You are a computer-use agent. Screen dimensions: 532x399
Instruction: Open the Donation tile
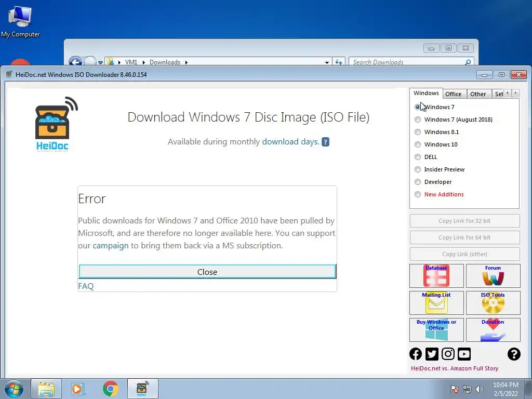(493, 330)
